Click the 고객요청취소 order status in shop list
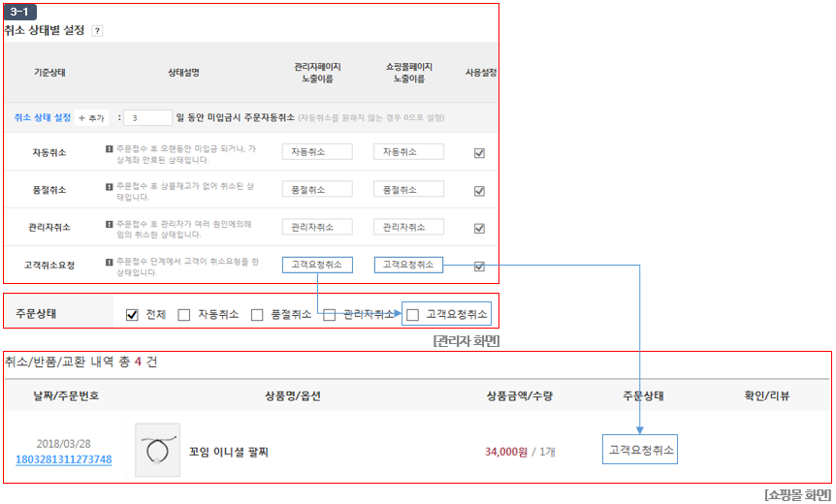Image resolution: width=836 pixels, height=504 pixels. point(640,450)
